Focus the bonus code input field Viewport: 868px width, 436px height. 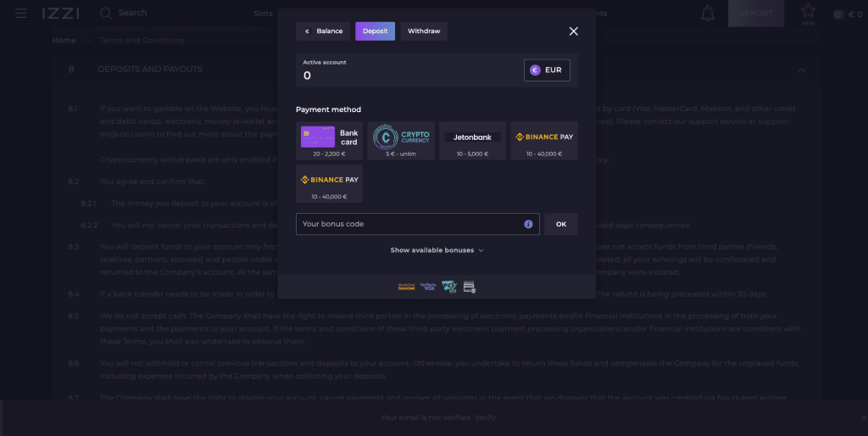tap(407, 224)
